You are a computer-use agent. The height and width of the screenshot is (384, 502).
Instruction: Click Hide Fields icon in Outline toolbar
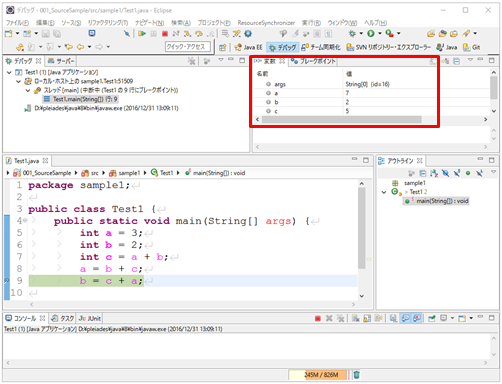point(445,173)
